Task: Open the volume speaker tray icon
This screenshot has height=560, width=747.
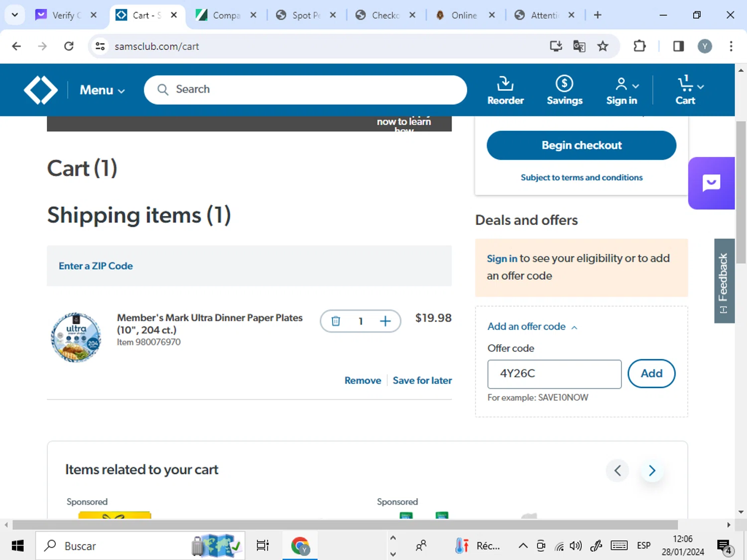Action: (576, 546)
